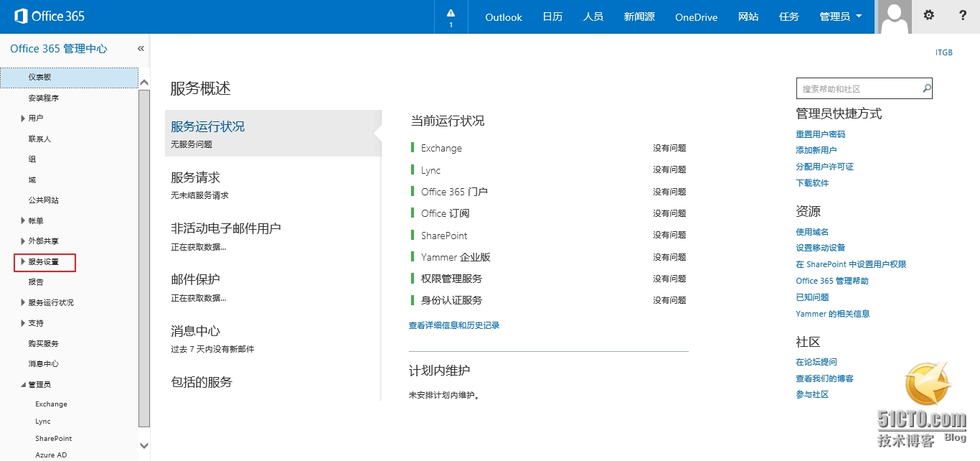Click the user profile avatar picture
Screen dimensions: 980x461
pos(895,17)
